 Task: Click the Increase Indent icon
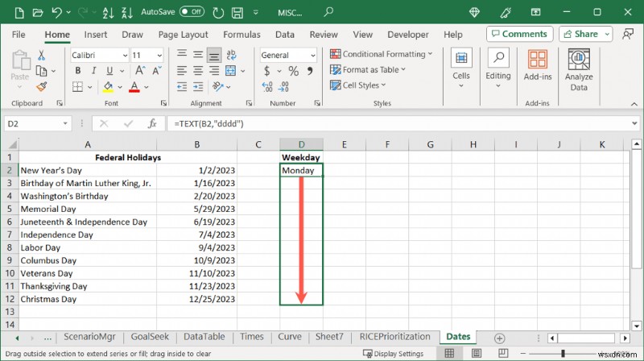coord(198,87)
